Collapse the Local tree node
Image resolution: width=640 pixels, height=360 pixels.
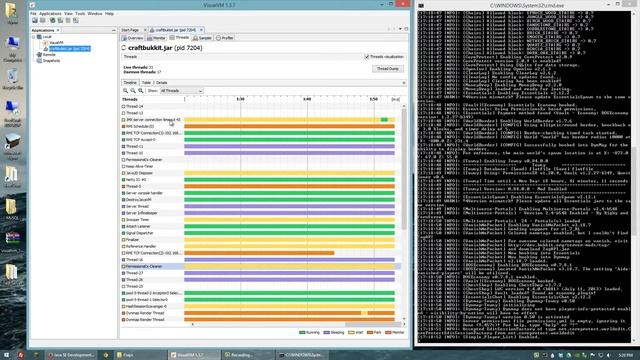(x=34, y=37)
